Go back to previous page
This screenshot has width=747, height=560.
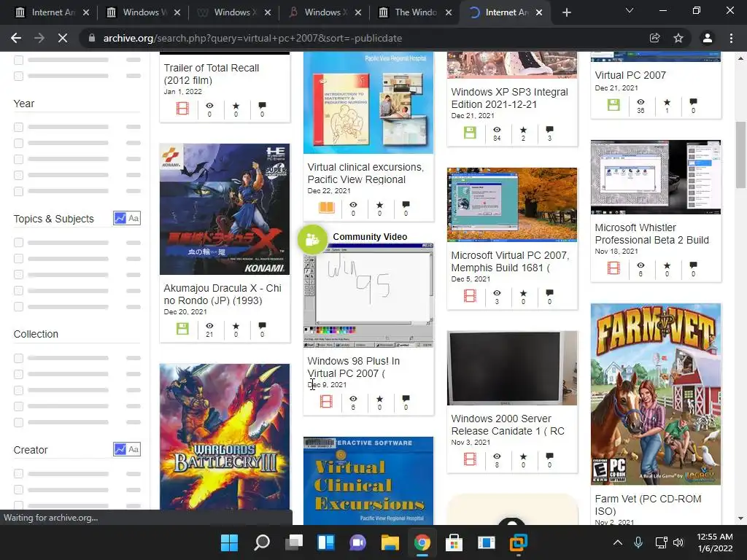pos(16,38)
